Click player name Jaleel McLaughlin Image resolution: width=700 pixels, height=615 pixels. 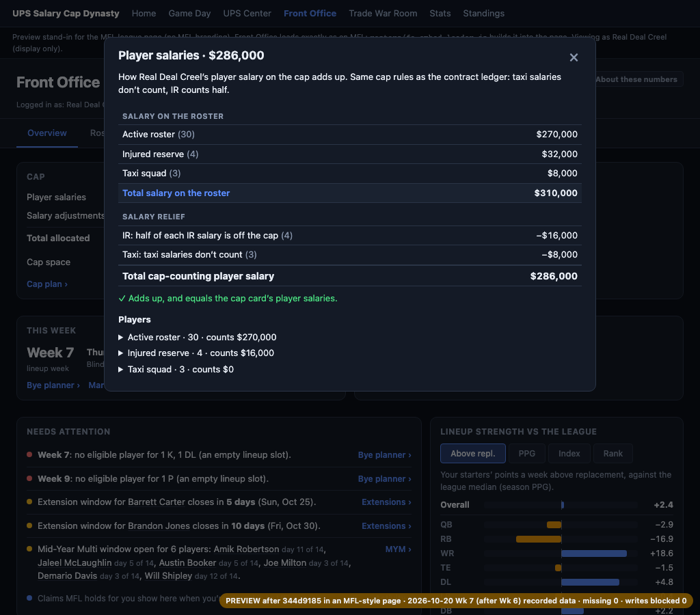pyautogui.click(x=75, y=563)
